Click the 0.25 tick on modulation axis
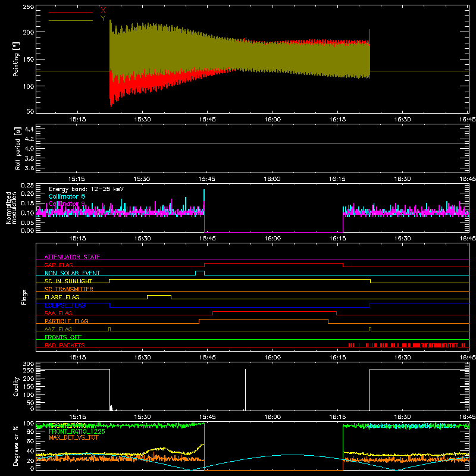476x476 pixels. [x=28, y=186]
